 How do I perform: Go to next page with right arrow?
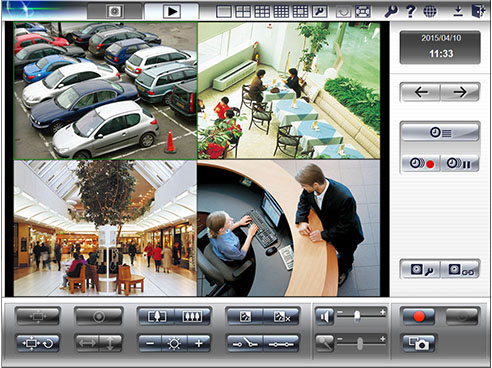coord(460,92)
